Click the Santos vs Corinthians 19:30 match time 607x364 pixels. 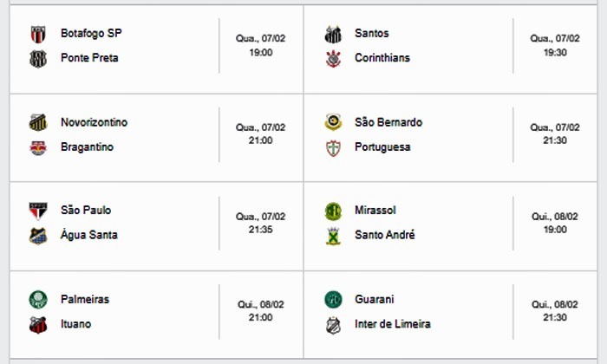(555, 52)
